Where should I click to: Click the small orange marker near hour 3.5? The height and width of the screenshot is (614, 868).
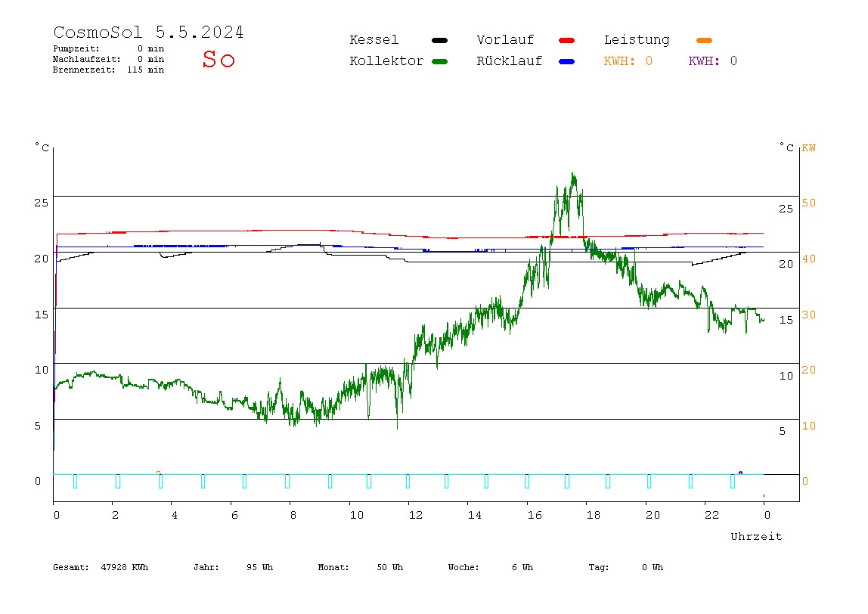158,473
